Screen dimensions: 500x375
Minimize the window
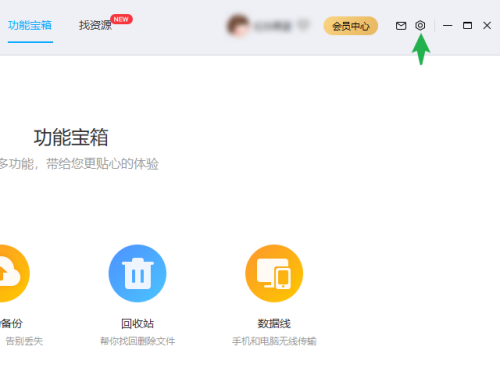[x=447, y=25]
